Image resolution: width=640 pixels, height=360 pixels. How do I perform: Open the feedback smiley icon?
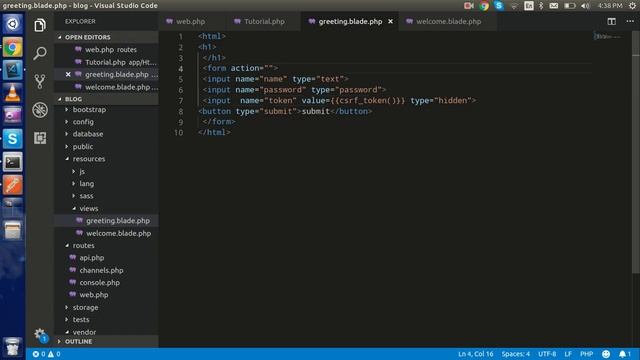(606, 354)
